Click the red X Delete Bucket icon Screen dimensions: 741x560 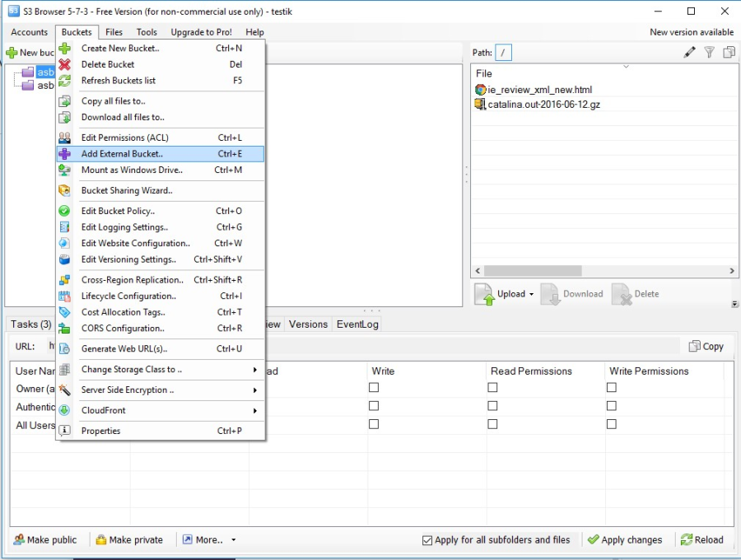click(65, 64)
